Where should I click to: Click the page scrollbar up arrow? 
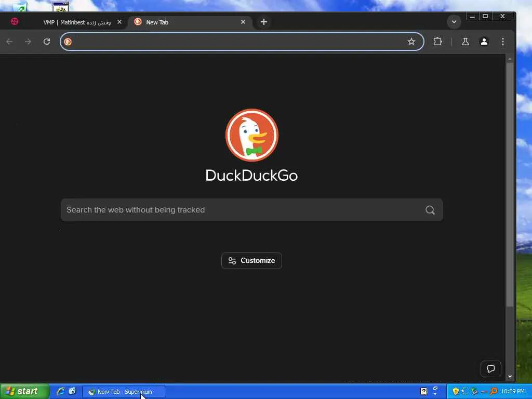(510, 59)
